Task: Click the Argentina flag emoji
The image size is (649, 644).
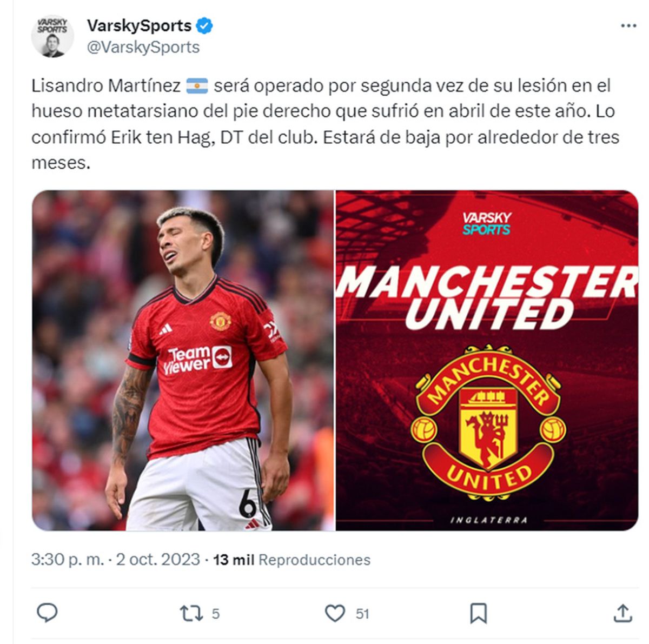Action: [x=197, y=85]
